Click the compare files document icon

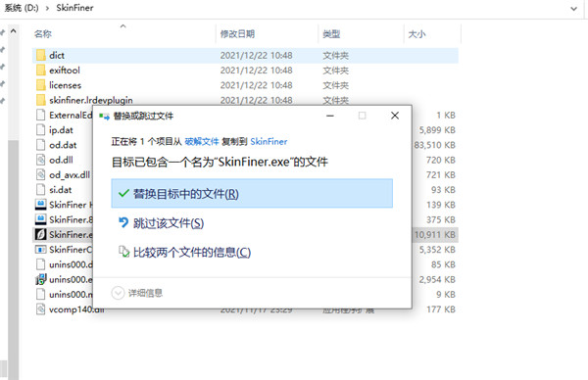click(123, 252)
